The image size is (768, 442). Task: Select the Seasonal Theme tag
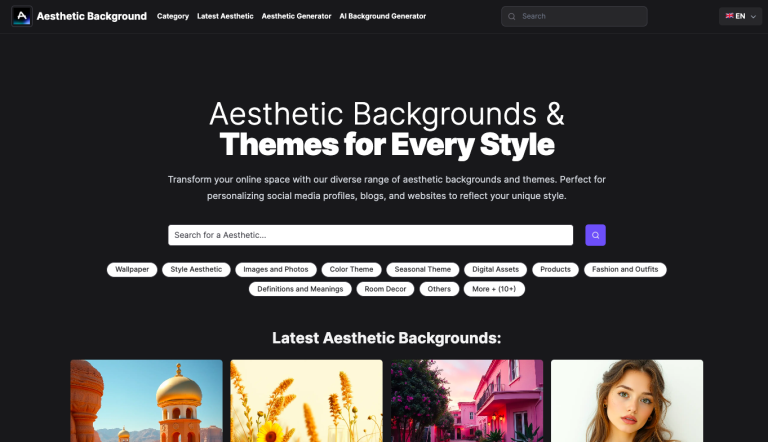coord(423,269)
